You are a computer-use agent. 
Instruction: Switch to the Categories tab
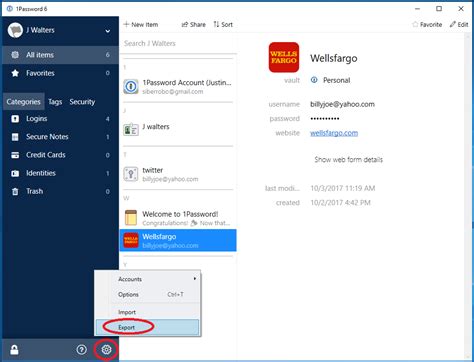pyautogui.click(x=23, y=102)
